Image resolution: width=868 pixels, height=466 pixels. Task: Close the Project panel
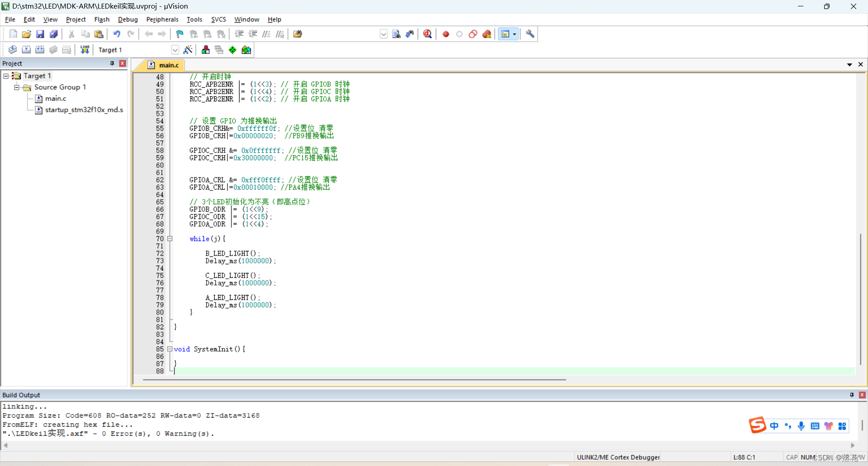[123, 63]
